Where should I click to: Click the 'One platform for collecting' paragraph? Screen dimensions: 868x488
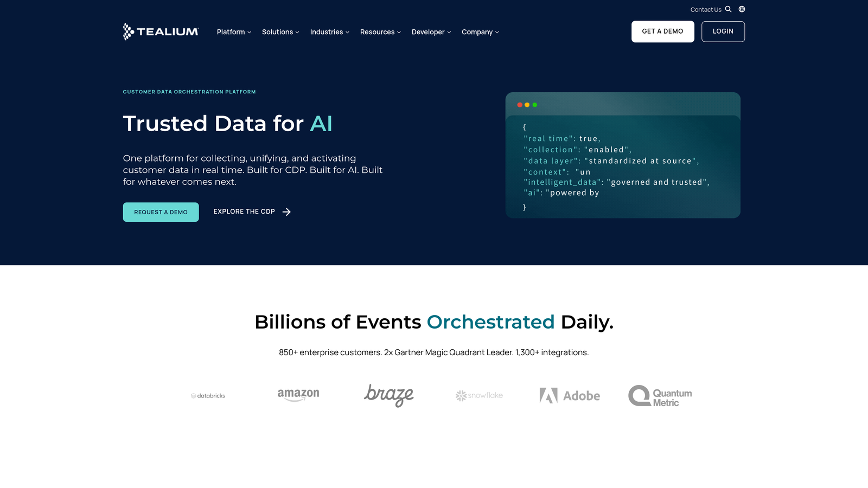pyautogui.click(x=253, y=170)
